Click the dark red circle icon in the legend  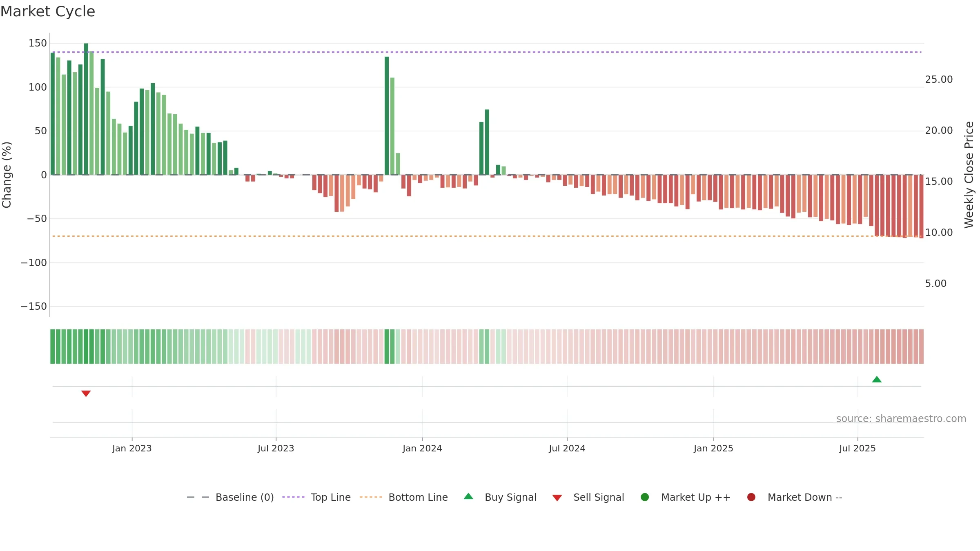[x=751, y=497]
